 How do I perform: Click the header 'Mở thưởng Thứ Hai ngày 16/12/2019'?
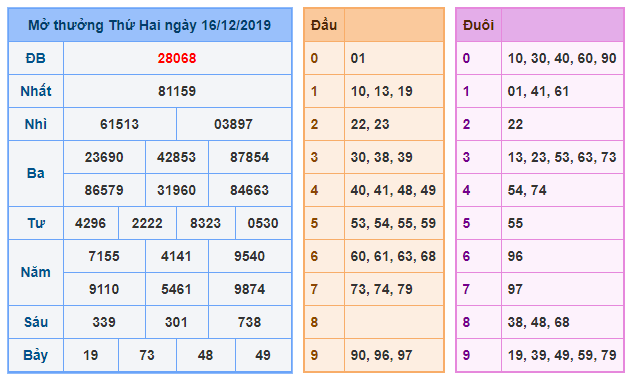(x=150, y=25)
